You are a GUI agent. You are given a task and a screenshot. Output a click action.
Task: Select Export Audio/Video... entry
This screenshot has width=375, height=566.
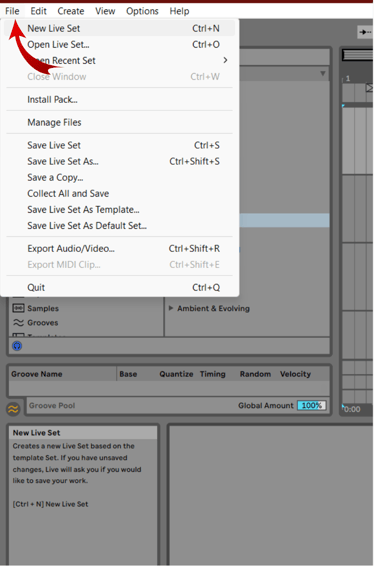(119, 248)
